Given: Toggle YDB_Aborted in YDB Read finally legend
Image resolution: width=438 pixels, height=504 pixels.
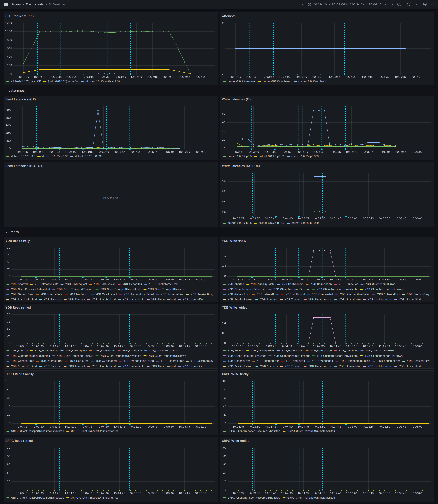Looking at the screenshot, I should click(x=19, y=284).
